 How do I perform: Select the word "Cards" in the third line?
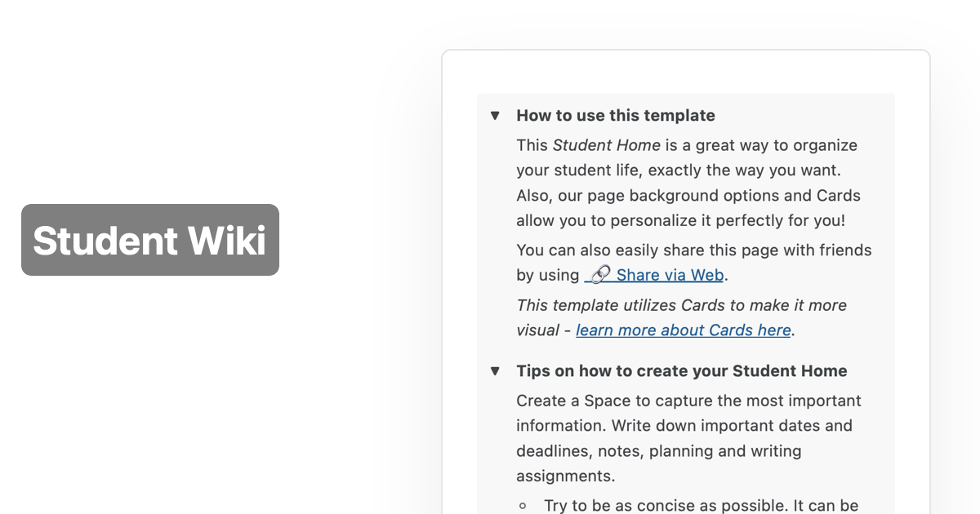839,195
